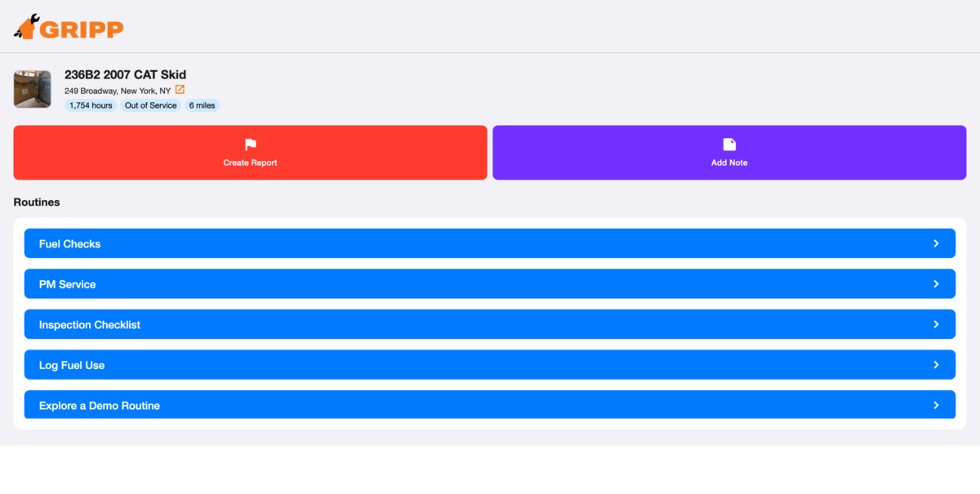Open the Fuel Checks routine
The height and width of the screenshot is (494, 980).
(70, 244)
